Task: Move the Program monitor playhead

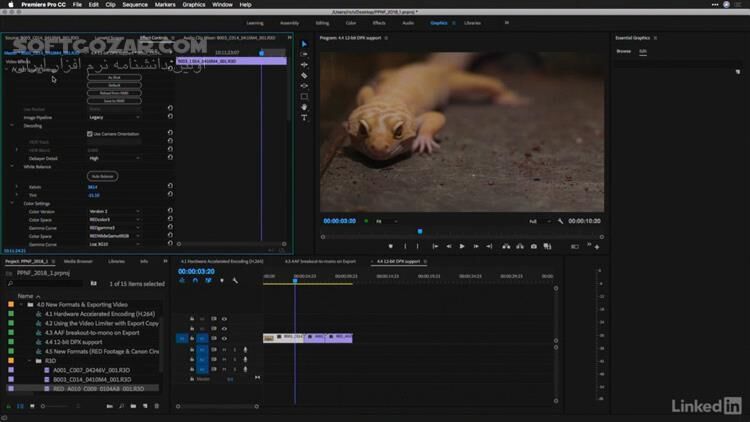Action: click(x=420, y=232)
